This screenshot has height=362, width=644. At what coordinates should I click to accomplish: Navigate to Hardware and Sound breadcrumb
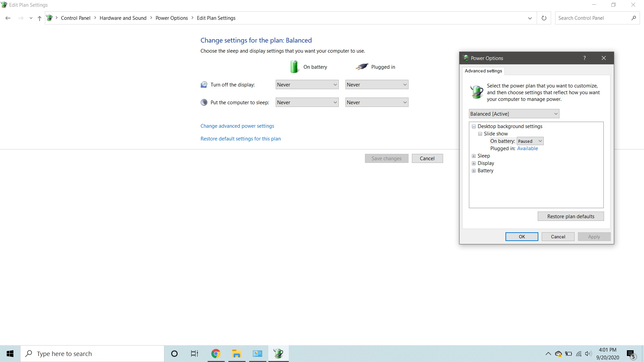point(123,18)
